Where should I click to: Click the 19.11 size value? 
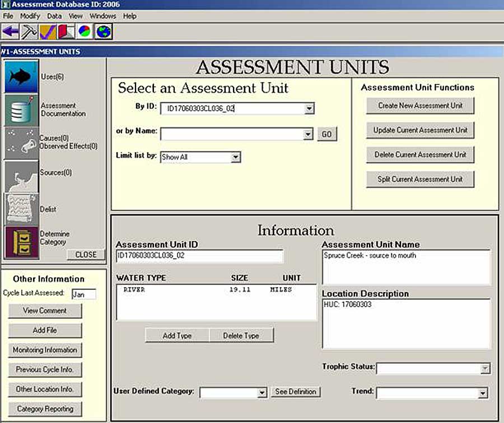click(240, 290)
